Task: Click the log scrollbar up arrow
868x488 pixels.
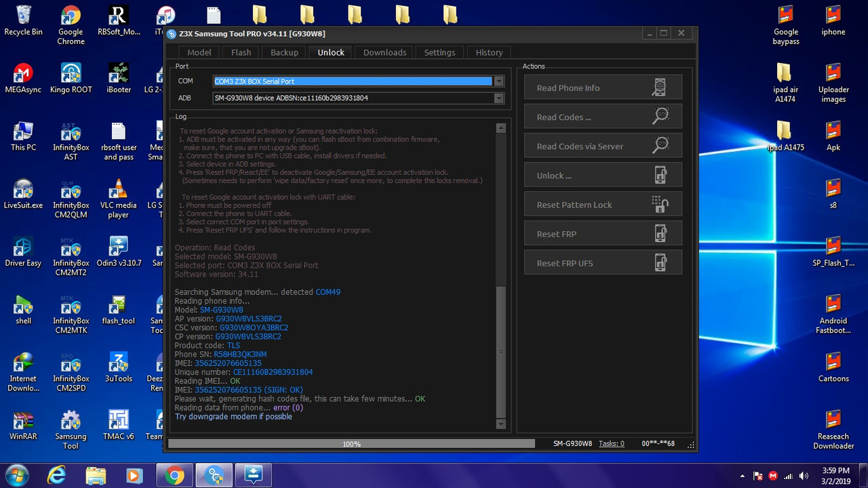Action: point(501,127)
